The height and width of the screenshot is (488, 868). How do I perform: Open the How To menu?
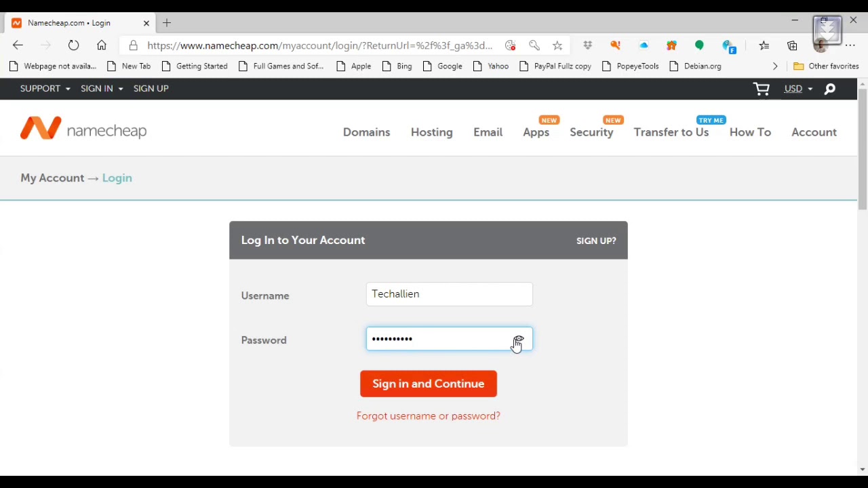750,132
